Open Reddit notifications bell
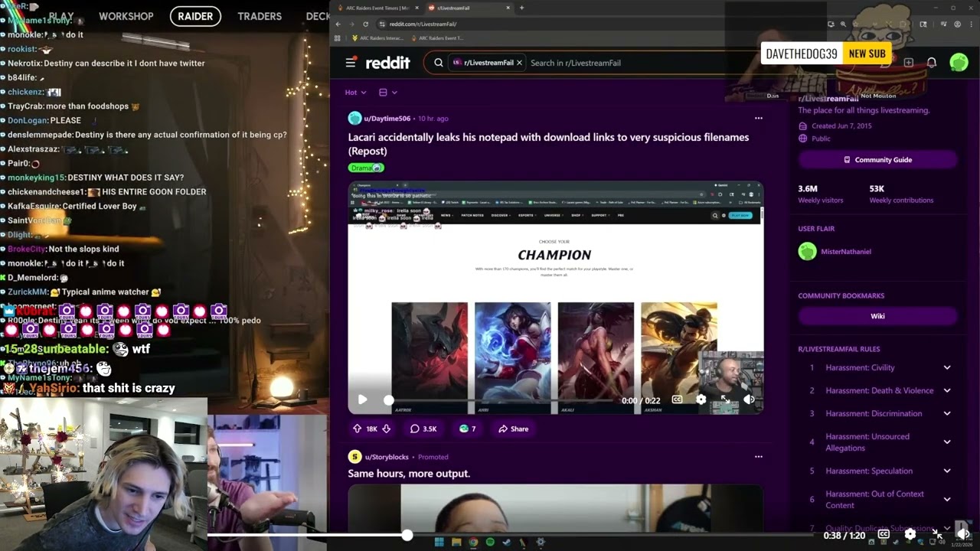This screenshot has height=551, width=980. 932,63
